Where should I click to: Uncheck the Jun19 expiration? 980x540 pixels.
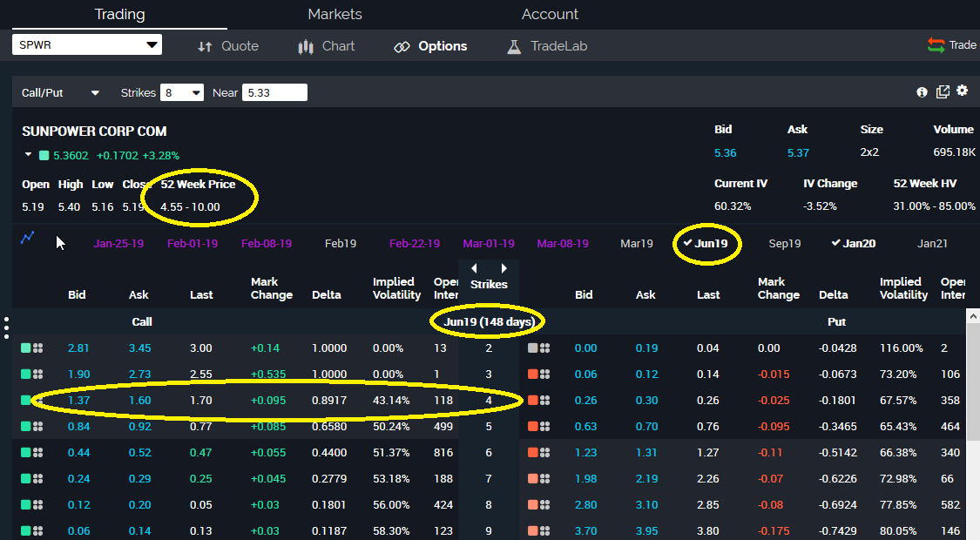(706, 243)
